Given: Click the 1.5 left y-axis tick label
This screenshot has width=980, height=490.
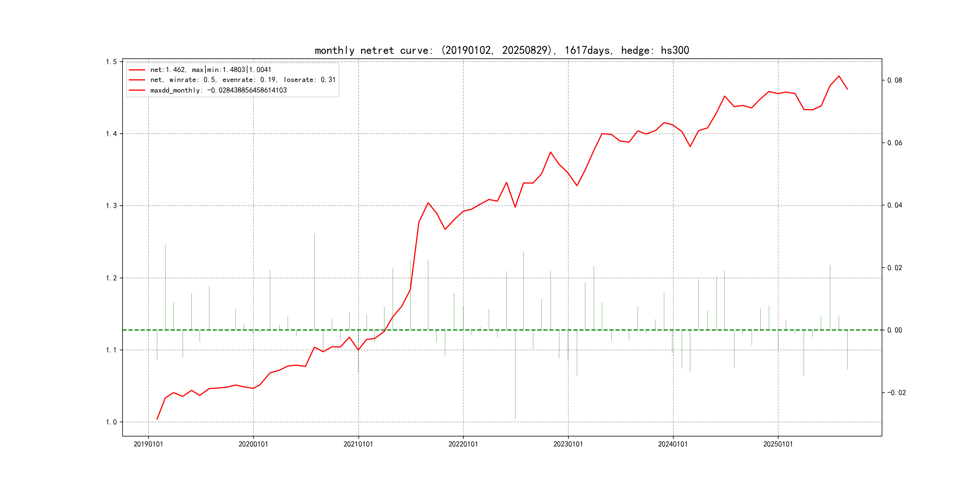Looking at the screenshot, I should click(x=111, y=62).
